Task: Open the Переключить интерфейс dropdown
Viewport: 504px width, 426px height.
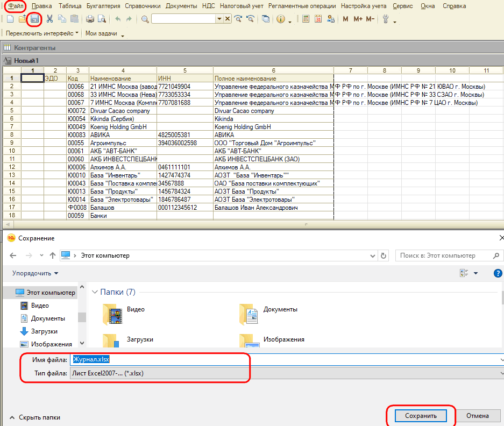Action: pos(42,33)
